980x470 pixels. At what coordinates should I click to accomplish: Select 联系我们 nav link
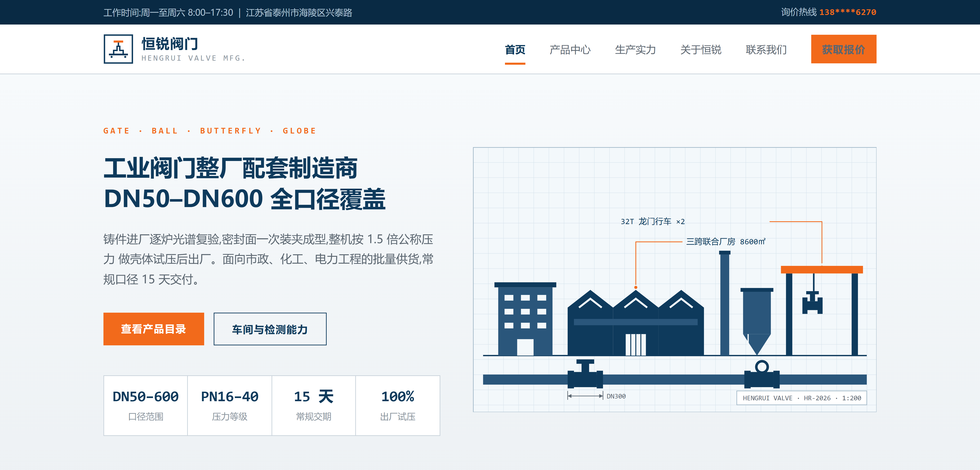coord(766,49)
